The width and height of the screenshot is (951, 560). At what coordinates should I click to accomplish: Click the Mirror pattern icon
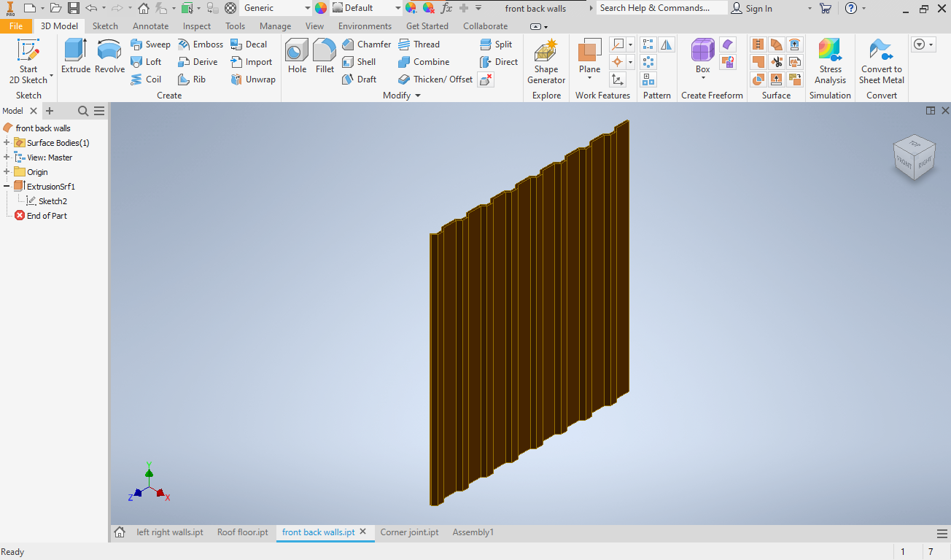pos(667,44)
